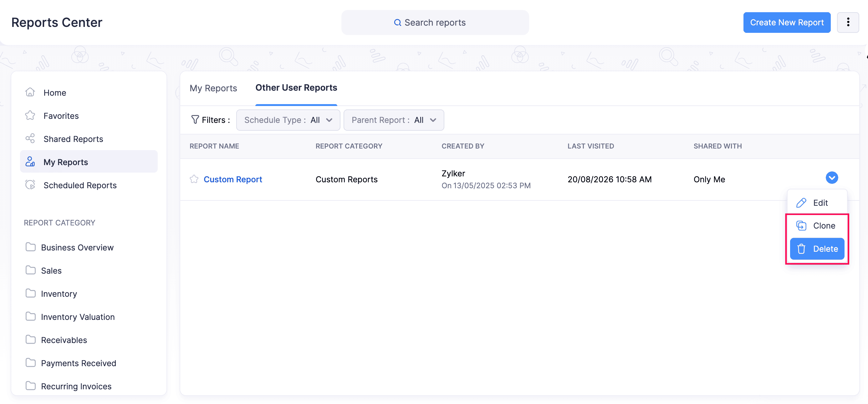This screenshot has height=404, width=868.
Task: Click the Sales folder icon
Action: coord(31,270)
